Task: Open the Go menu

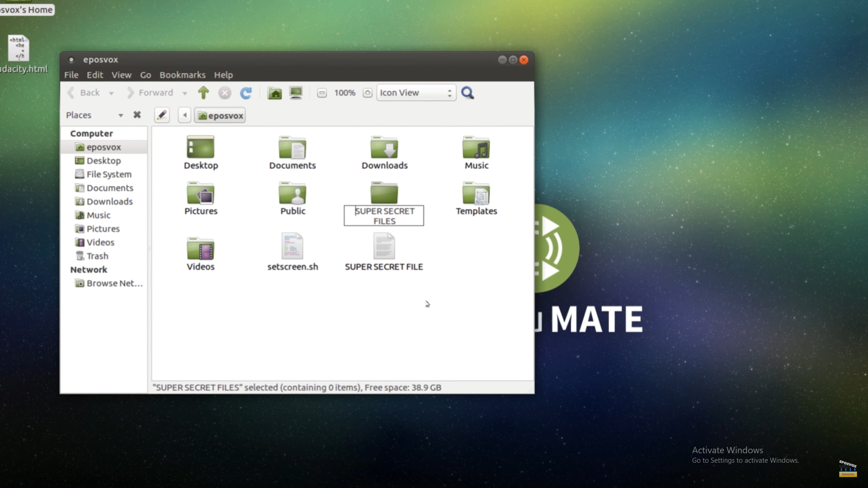Action: [146, 75]
